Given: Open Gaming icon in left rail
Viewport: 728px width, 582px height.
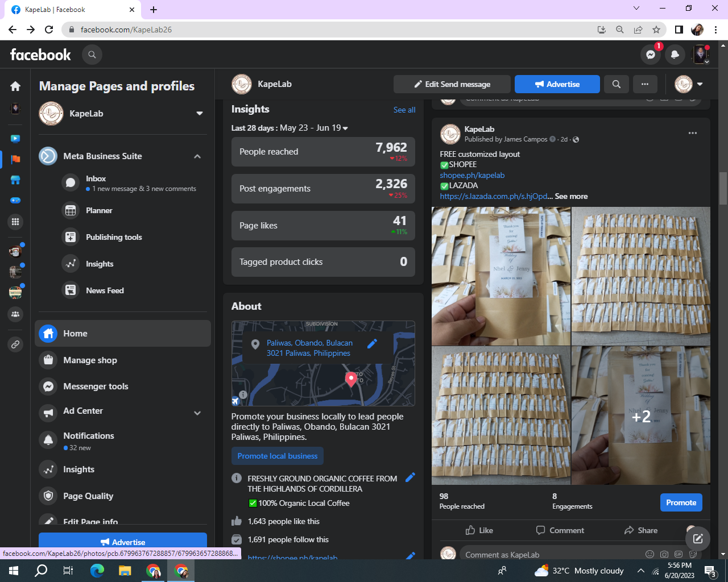Looking at the screenshot, I should tap(15, 201).
